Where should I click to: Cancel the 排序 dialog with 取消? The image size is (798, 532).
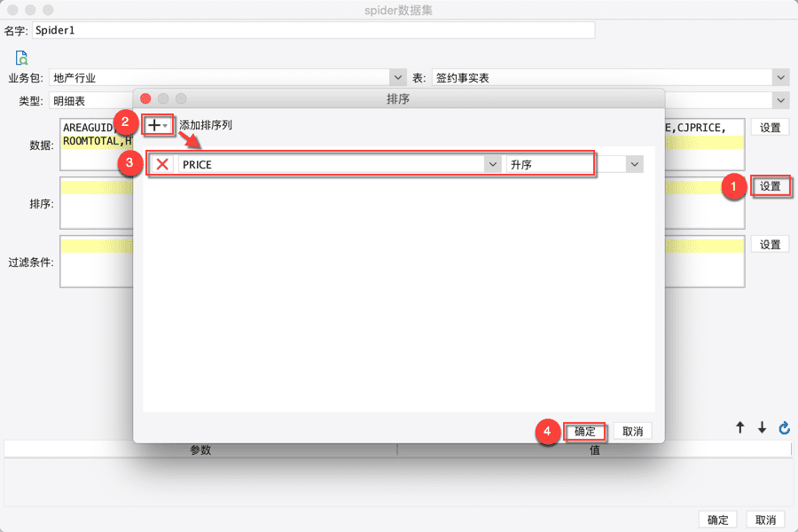coord(632,432)
